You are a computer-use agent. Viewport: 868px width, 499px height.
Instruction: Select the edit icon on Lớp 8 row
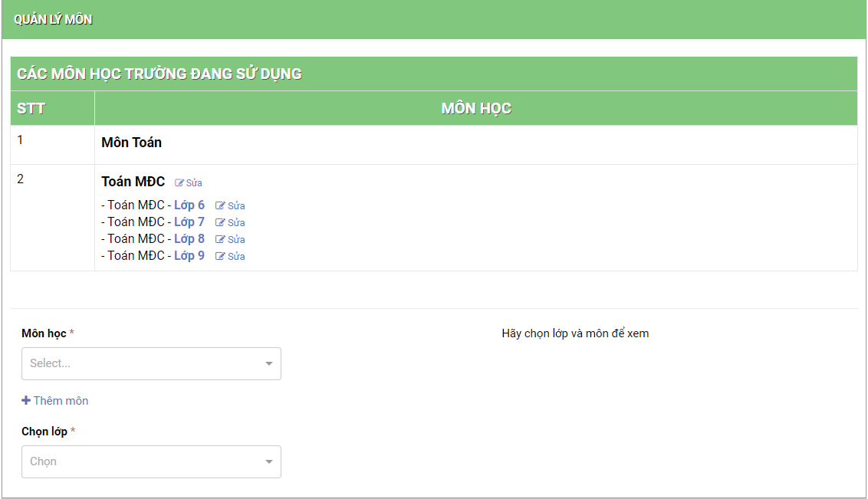[221, 240]
